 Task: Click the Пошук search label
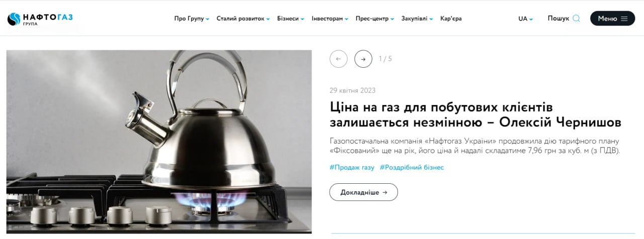[x=558, y=19]
